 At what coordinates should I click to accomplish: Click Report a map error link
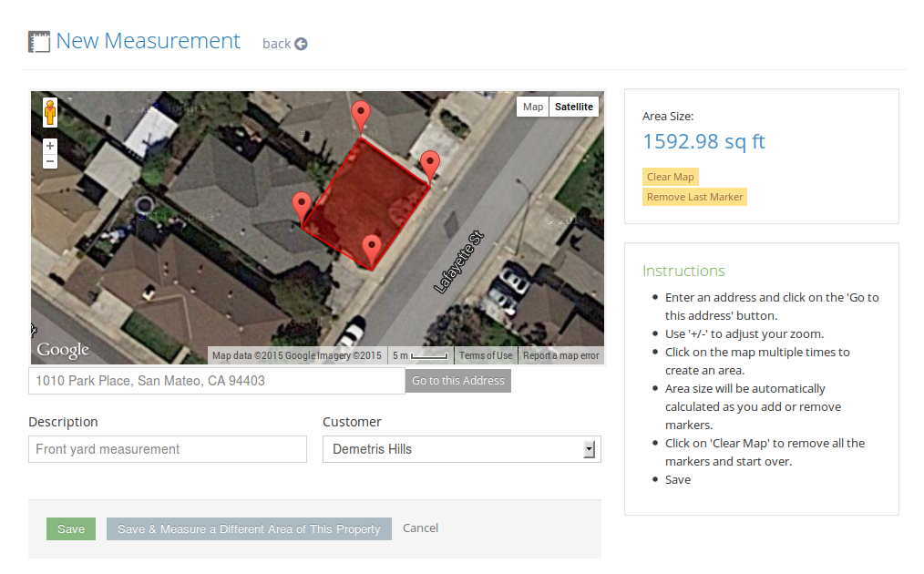pyautogui.click(x=560, y=355)
